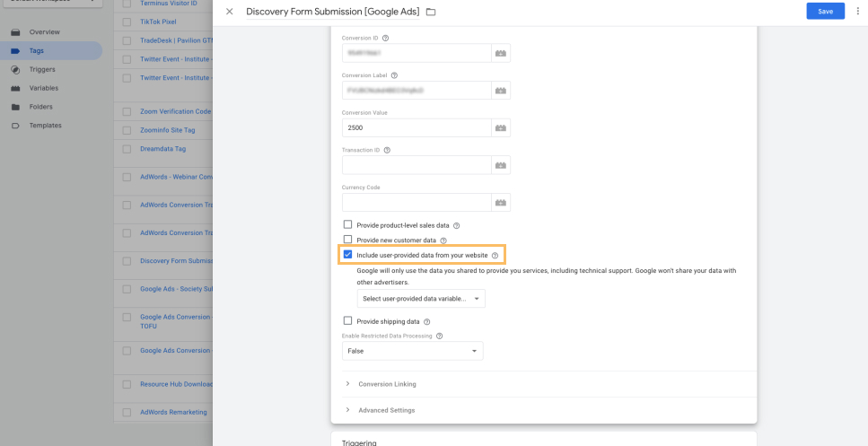Click the Overview briefcase icon

pos(15,32)
